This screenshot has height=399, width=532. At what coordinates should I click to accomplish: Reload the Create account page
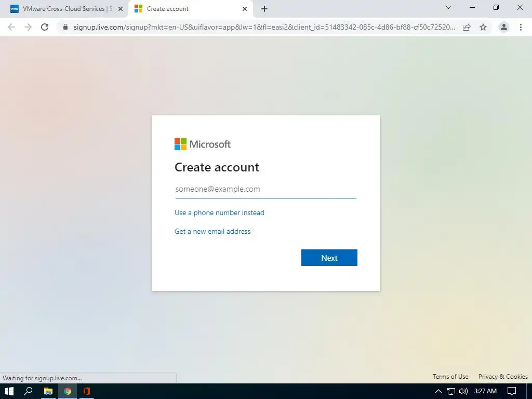tap(45, 27)
